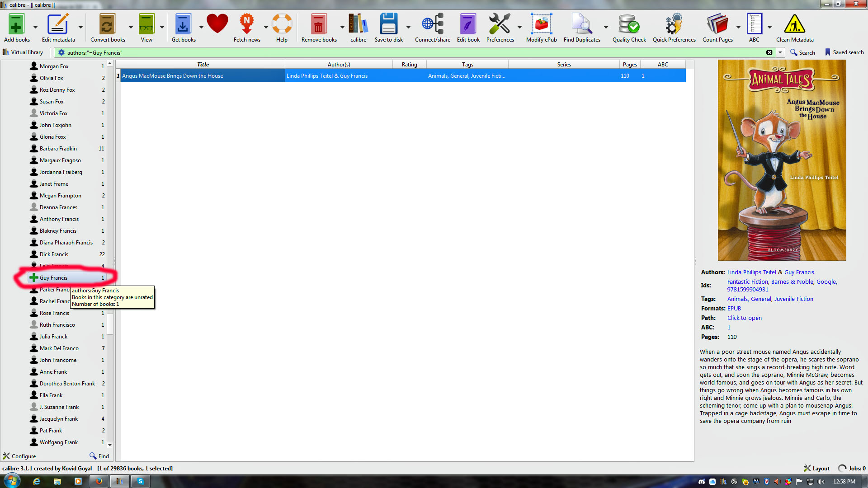The height and width of the screenshot is (488, 868).
Task: Click the Angus MacMouse book cover image
Action: (x=782, y=160)
